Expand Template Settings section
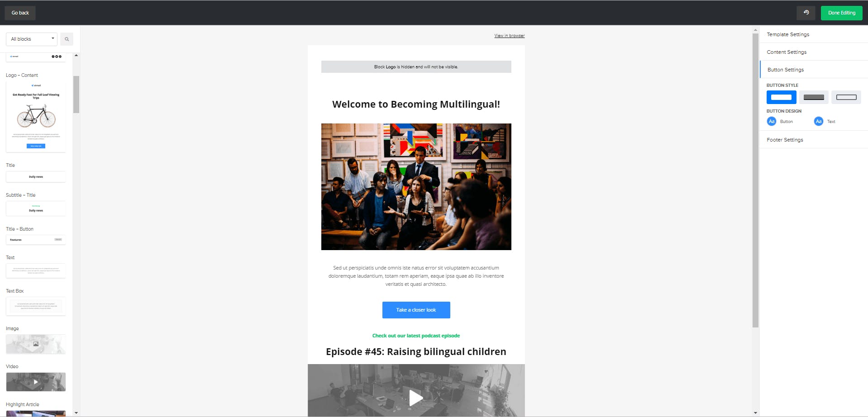 pyautogui.click(x=814, y=34)
